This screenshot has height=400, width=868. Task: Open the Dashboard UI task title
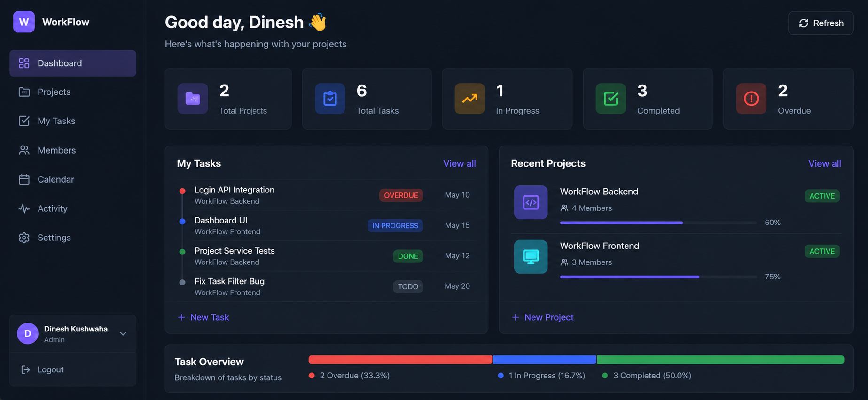(x=221, y=220)
